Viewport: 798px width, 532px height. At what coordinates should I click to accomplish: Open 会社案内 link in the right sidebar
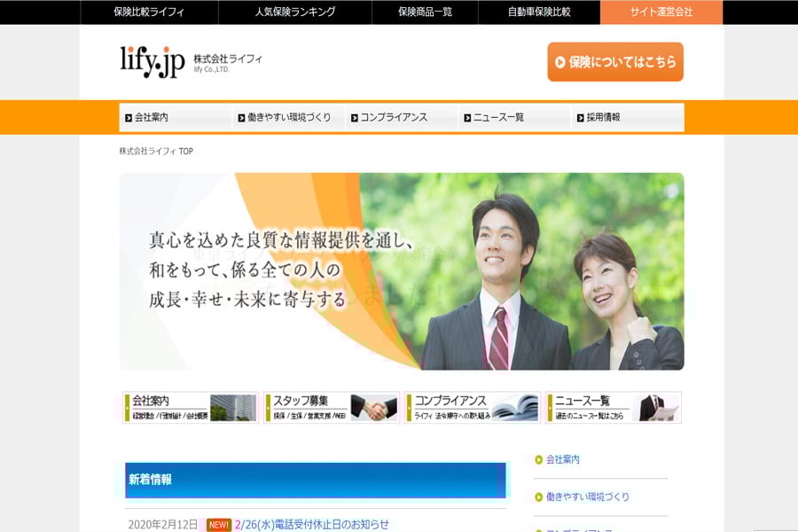coord(563,459)
